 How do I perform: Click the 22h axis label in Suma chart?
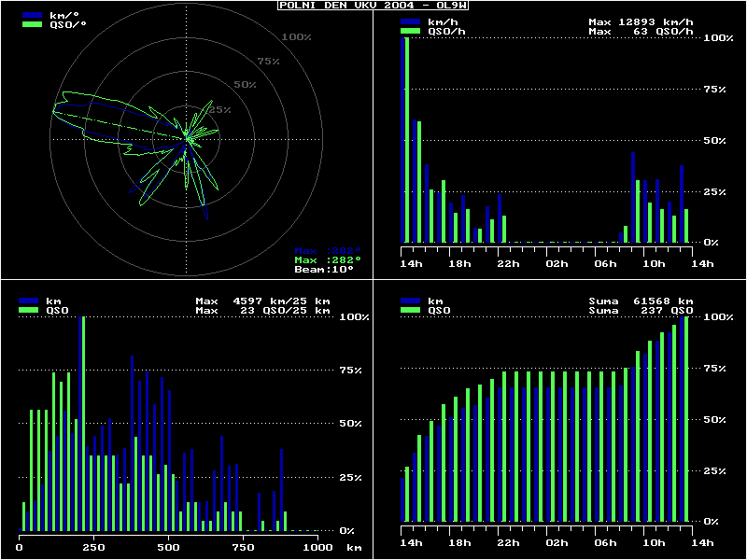click(x=508, y=543)
